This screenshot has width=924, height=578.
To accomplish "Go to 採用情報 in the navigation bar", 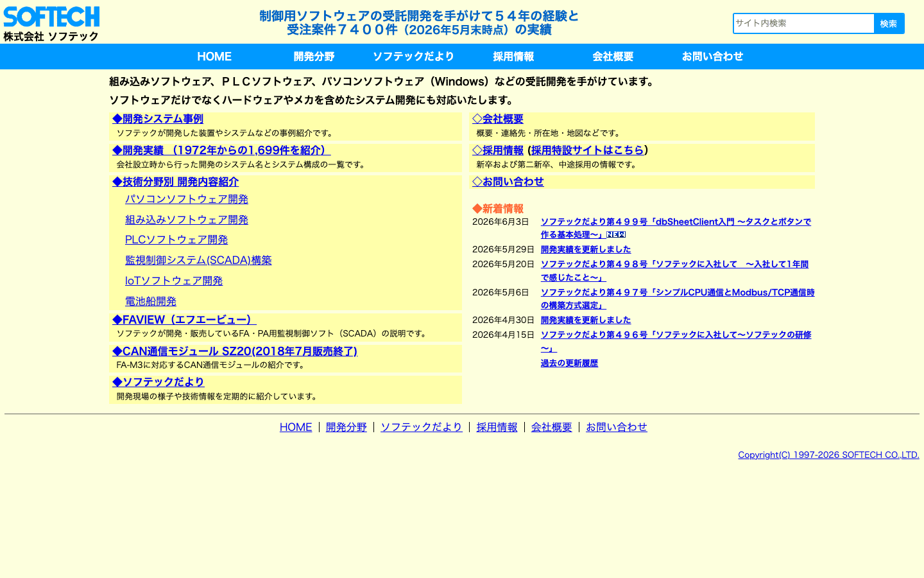I will click(513, 57).
